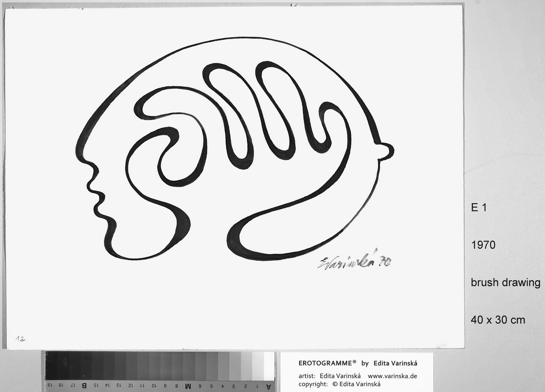
Task: Select the year label 1970
Action: tap(483, 245)
